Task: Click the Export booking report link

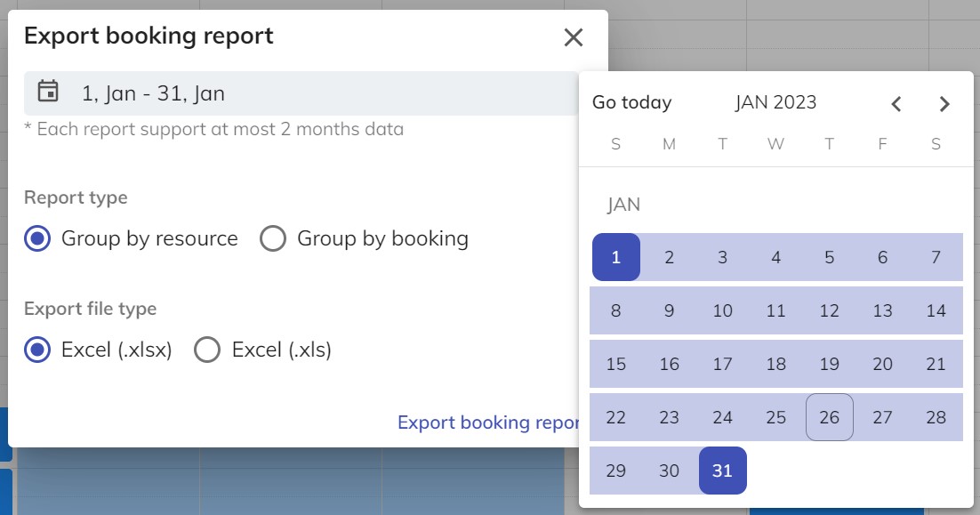Action: (487, 422)
